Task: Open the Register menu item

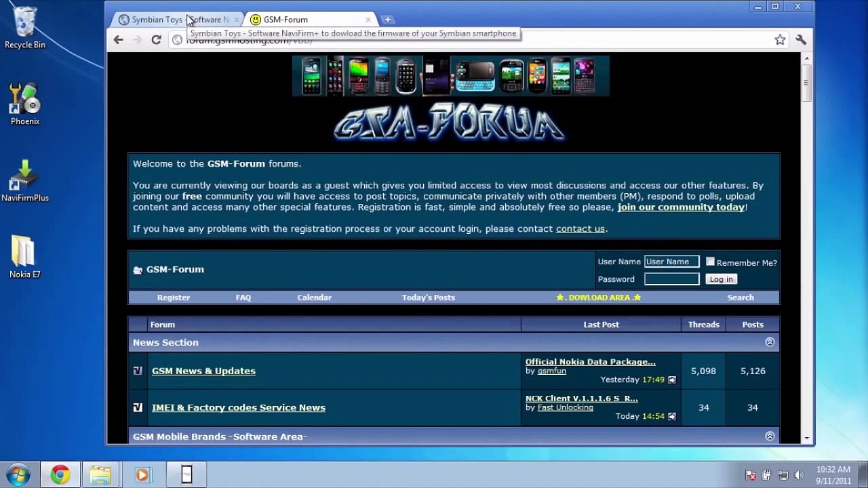Action: [x=174, y=298]
